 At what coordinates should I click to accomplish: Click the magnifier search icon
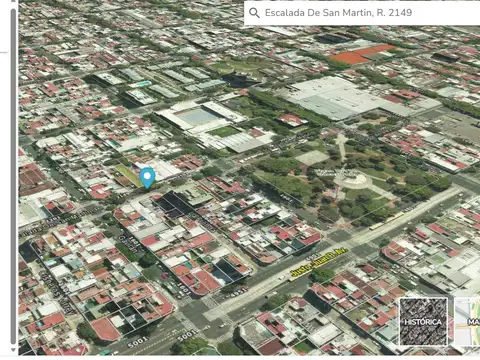[254, 13]
